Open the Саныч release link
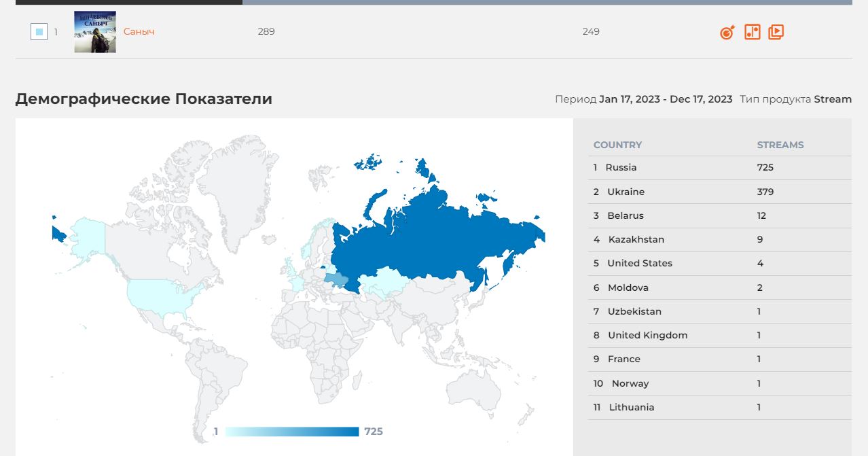The height and width of the screenshot is (456, 868). tap(139, 32)
